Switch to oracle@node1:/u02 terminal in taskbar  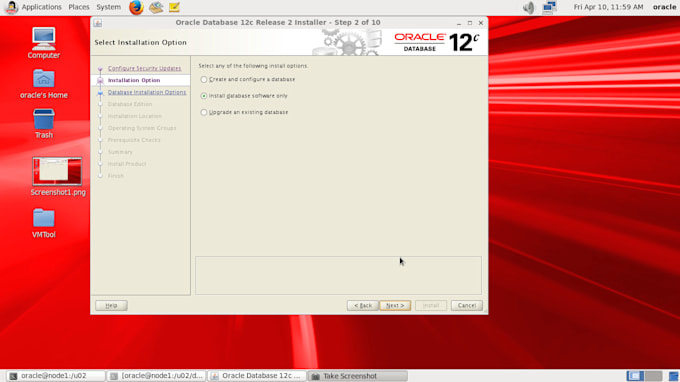point(56,376)
